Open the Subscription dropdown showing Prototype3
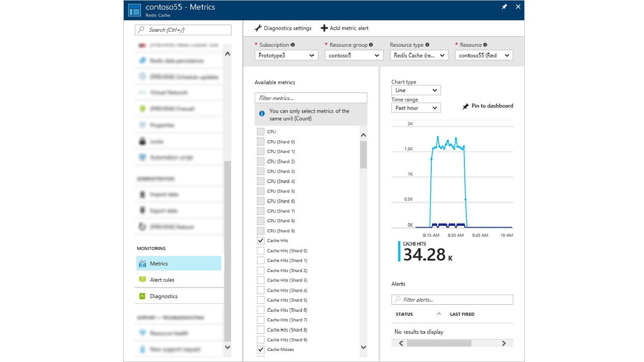 click(x=286, y=55)
